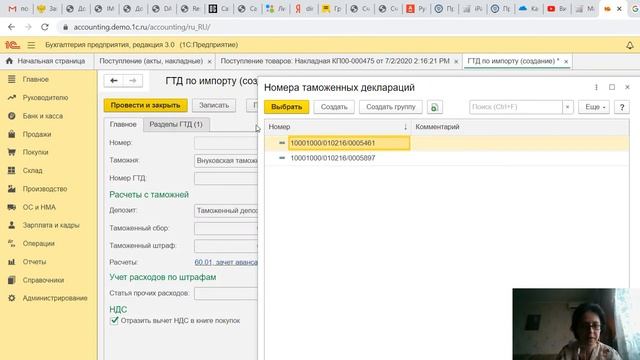Screen dimensions: 640x360
Task: Open Отчеты section in sidebar
Action: click(34, 262)
